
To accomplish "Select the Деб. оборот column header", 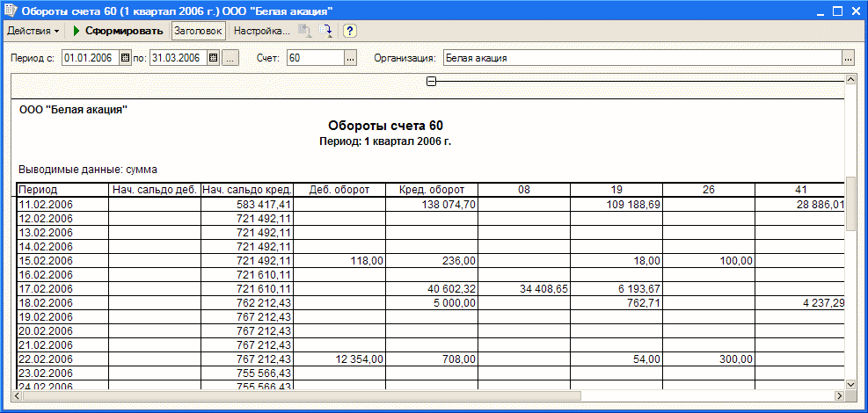I will click(339, 190).
